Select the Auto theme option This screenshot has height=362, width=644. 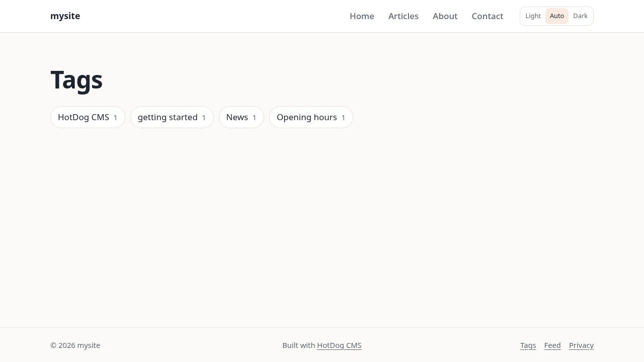(x=557, y=16)
